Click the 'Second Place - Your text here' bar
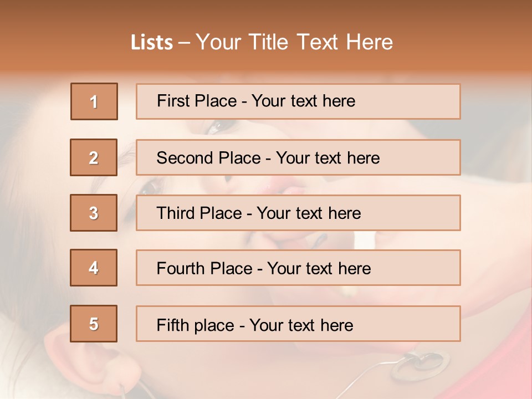The width and height of the screenshot is (532, 399). tap(298, 157)
